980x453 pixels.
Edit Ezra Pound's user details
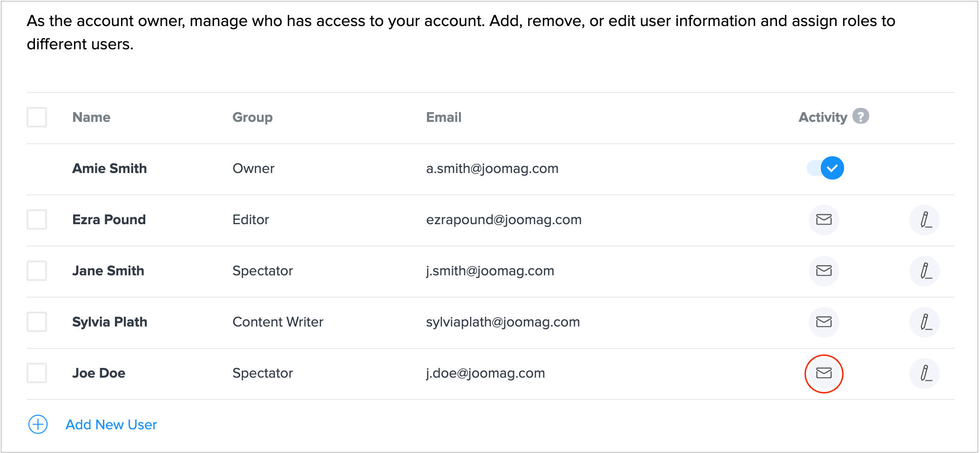click(924, 220)
